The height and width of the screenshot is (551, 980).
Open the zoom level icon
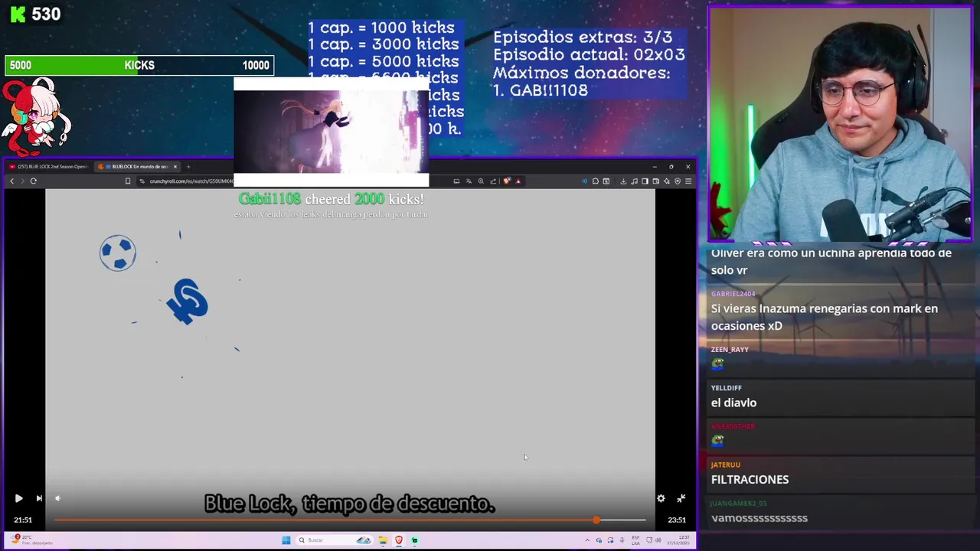[x=481, y=181]
